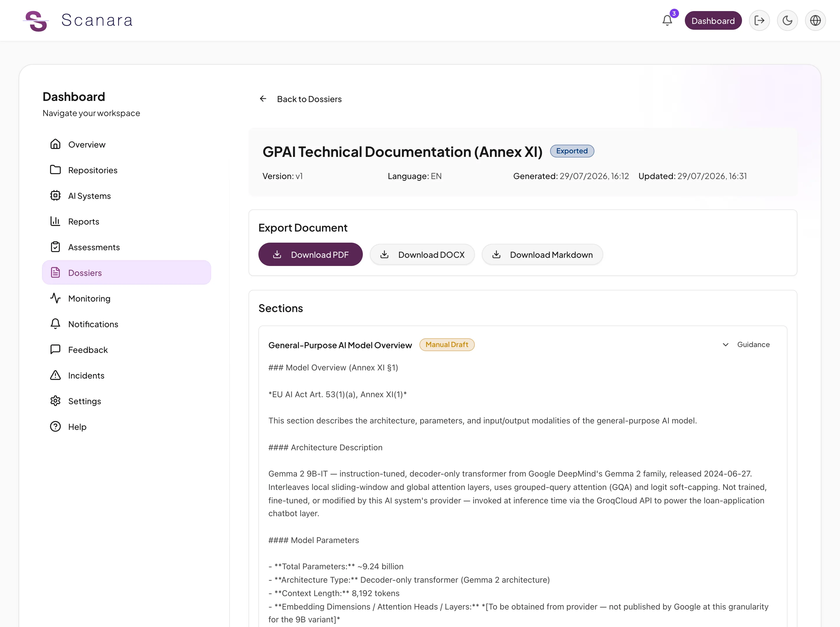Click the Download DOCX button
Screen dimensions: 840x627
point(422,254)
